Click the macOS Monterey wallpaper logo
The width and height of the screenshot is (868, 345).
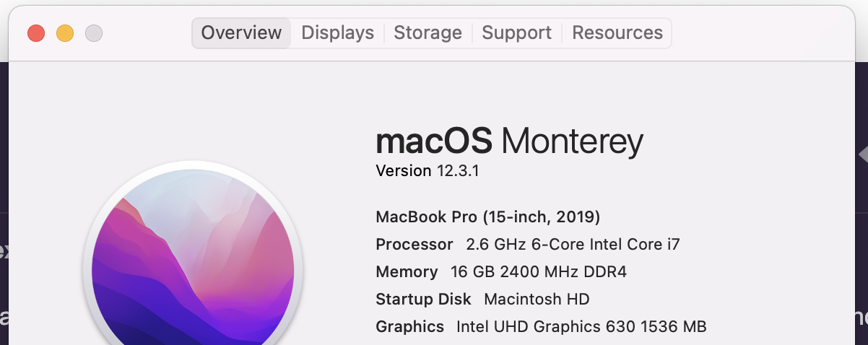point(194,268)
